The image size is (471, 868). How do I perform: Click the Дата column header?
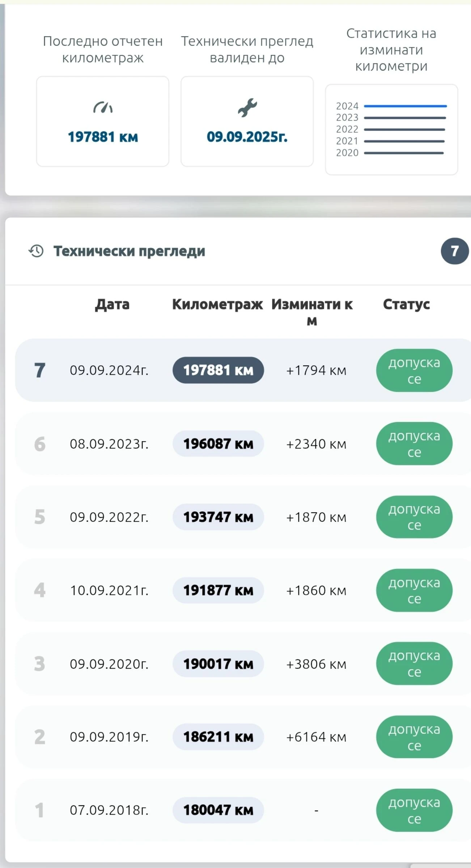[112, 305]
